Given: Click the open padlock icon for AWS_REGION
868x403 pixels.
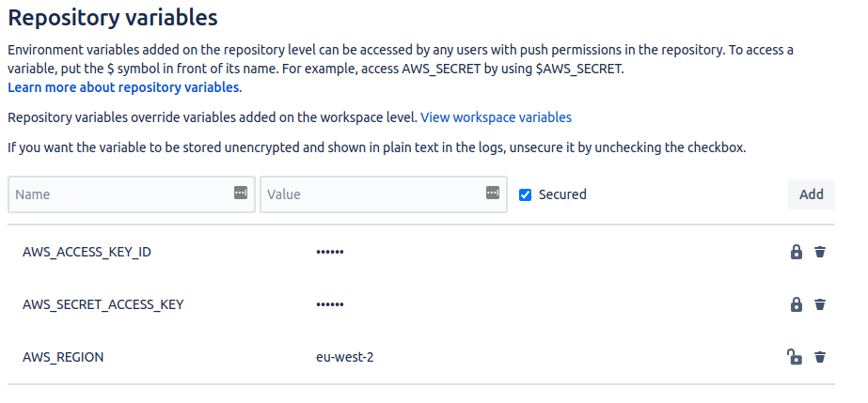Looking at the screenshot, I should (795, 357).
